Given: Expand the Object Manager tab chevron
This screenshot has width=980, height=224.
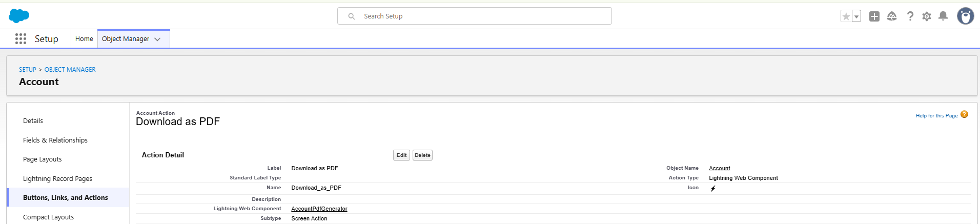Looking at the screenshot, I should pos(157,39).
